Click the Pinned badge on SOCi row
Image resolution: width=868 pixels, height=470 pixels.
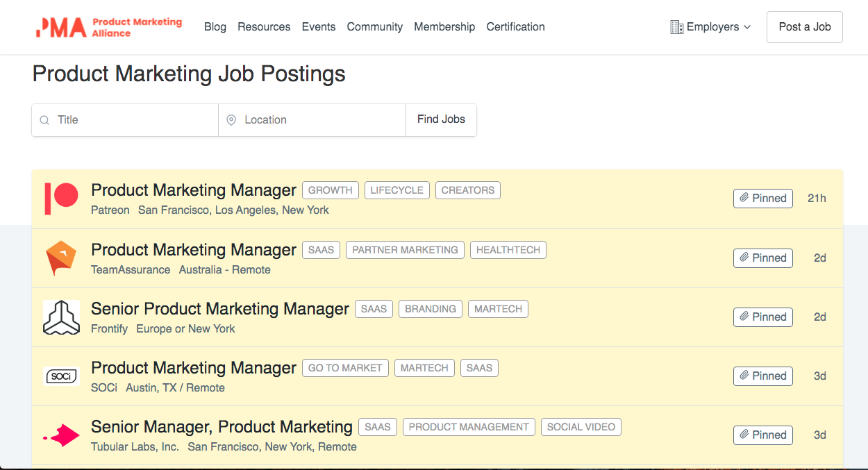(x=762, y=376)
